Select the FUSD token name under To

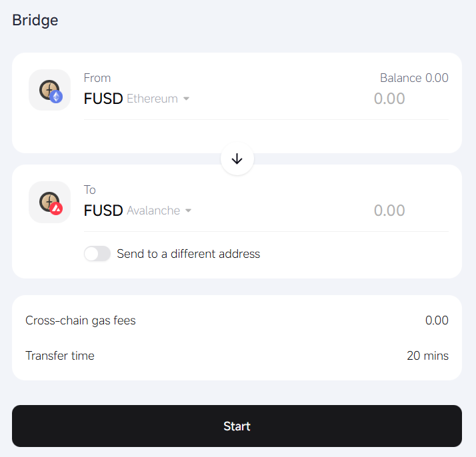pos(103,211)
